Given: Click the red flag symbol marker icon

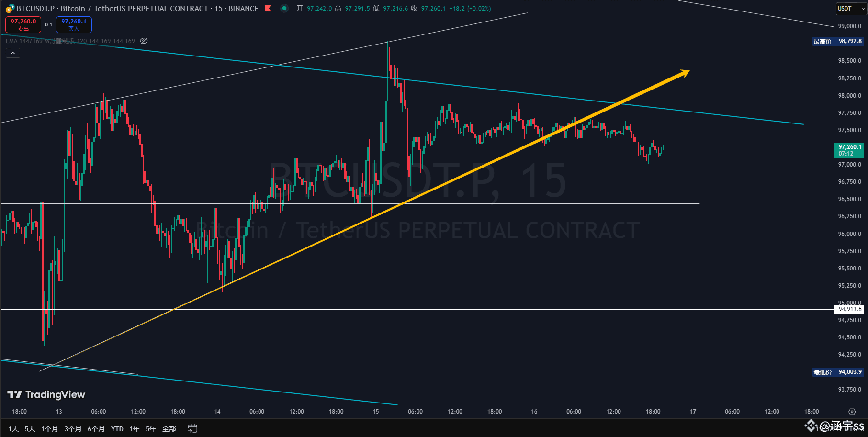Looking at the screenshot, I should click(268, 8).
